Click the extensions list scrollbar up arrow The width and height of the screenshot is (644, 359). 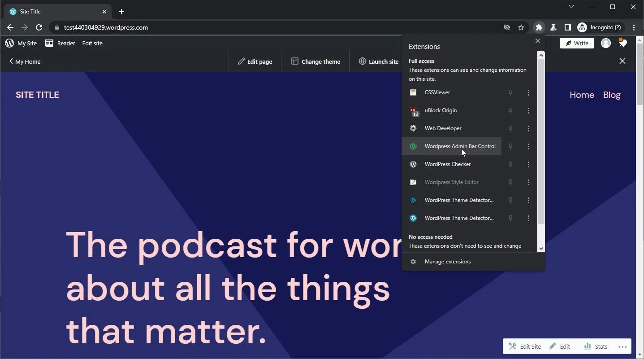[541, 55]
